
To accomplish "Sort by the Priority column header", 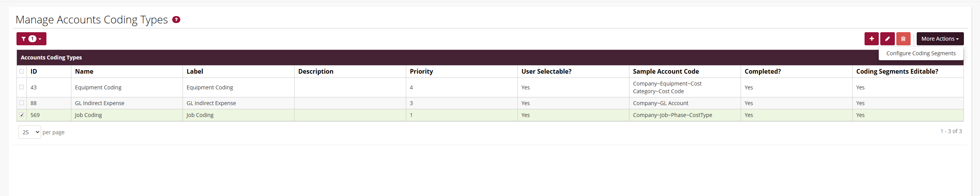I will 421,71.
